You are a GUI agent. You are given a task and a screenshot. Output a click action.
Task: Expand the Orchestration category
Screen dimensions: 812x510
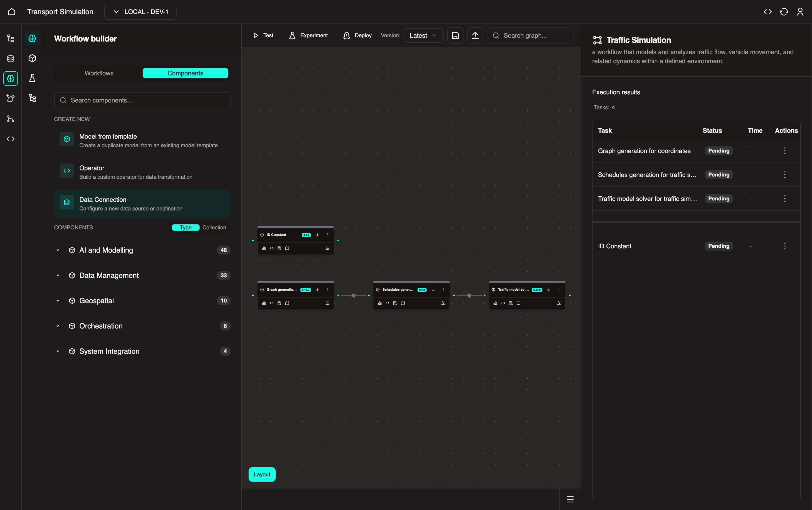pos(142,326)
